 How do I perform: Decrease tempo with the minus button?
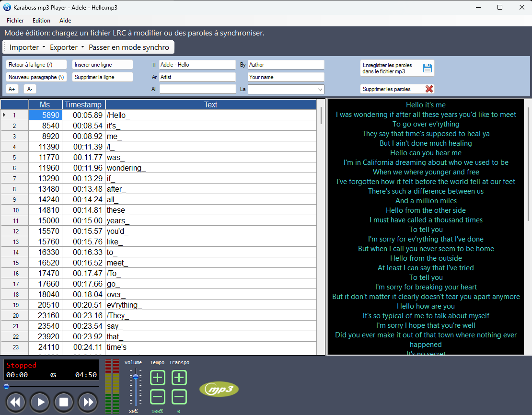coord(158,397)
